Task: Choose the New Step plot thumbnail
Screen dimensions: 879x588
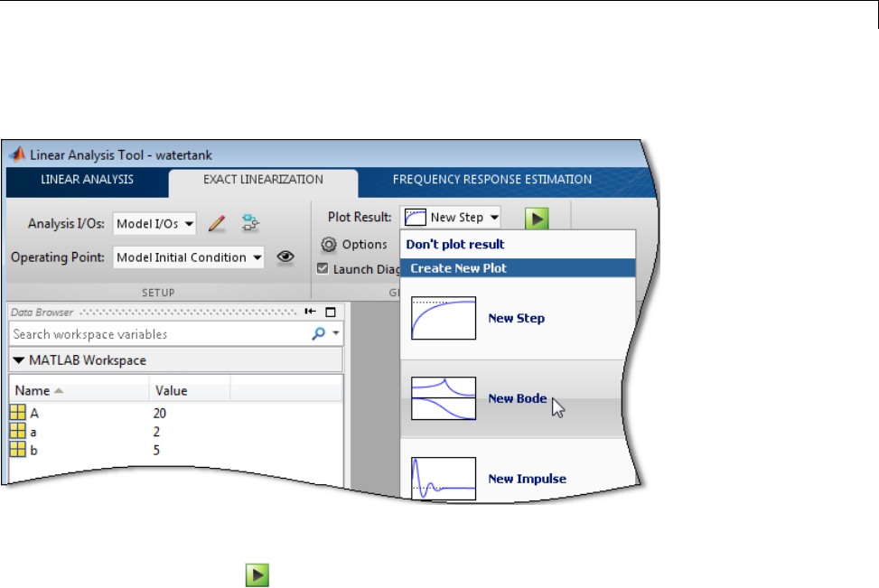Action: [x=444, y=318]
